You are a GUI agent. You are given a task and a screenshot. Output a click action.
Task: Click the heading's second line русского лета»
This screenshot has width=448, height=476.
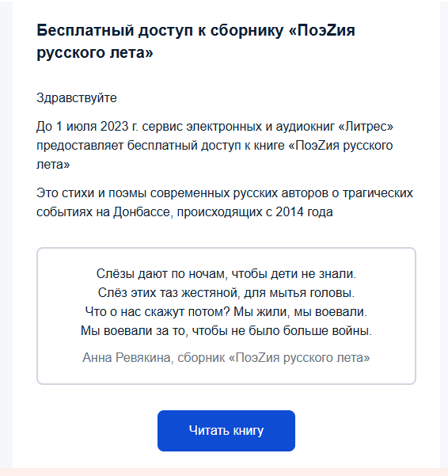pos(95,53)
